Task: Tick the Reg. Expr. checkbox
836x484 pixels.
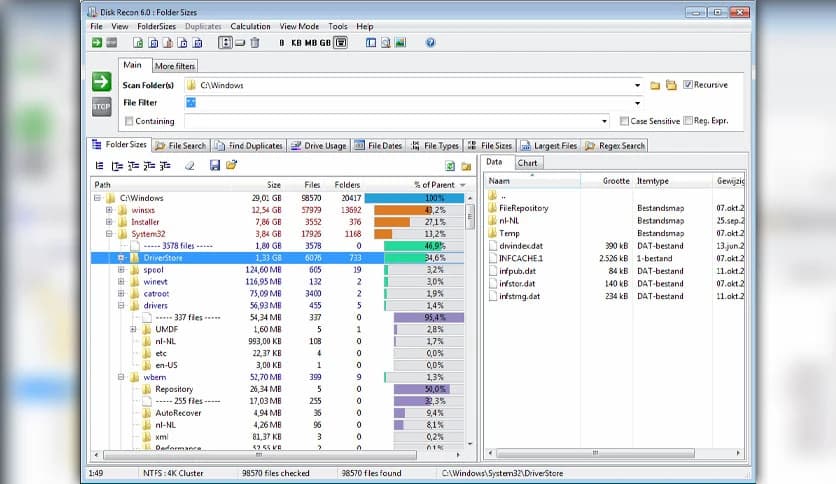Action: pyautogui.click(x=688, y=120)
